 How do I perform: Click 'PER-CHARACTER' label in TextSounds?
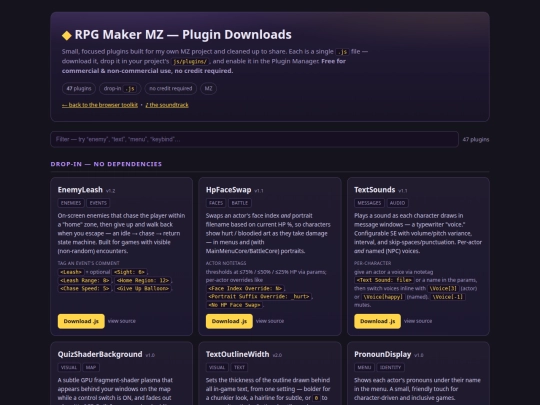pyautogui.click(x=373, y=263)
